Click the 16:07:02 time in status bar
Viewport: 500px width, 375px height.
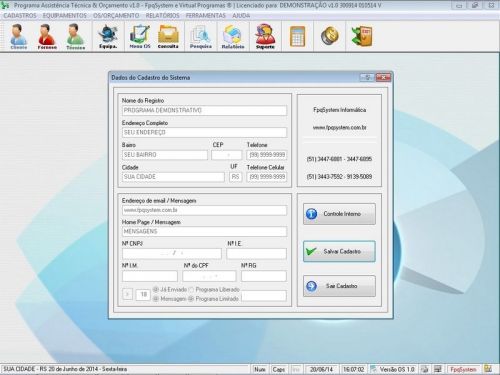coord(354,369)
